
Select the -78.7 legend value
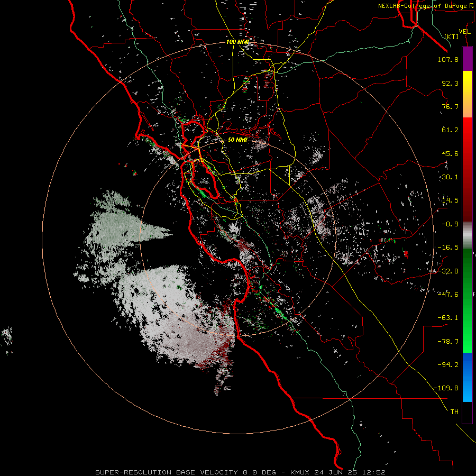coord(448,342)
